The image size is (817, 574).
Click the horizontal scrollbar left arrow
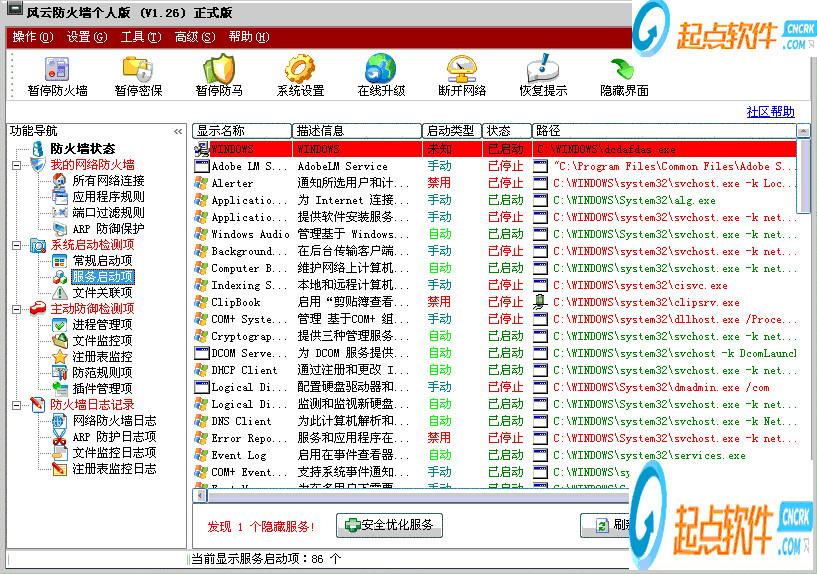201,495
